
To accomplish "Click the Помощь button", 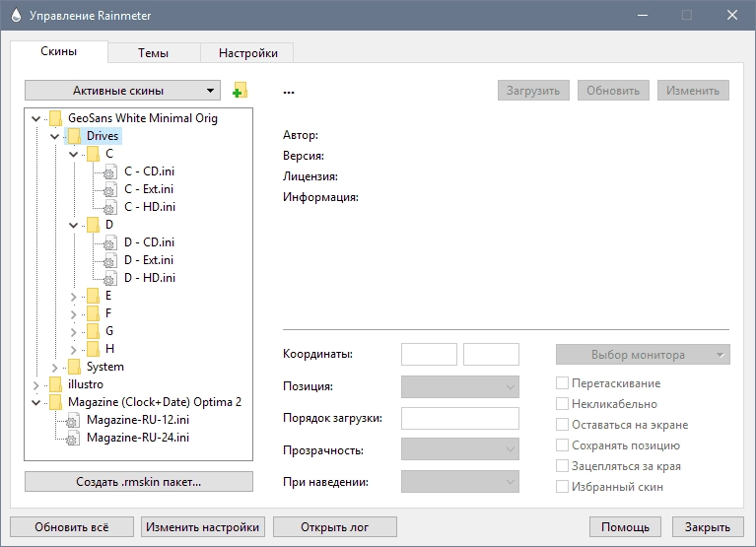I will click(x=625, y=526).
